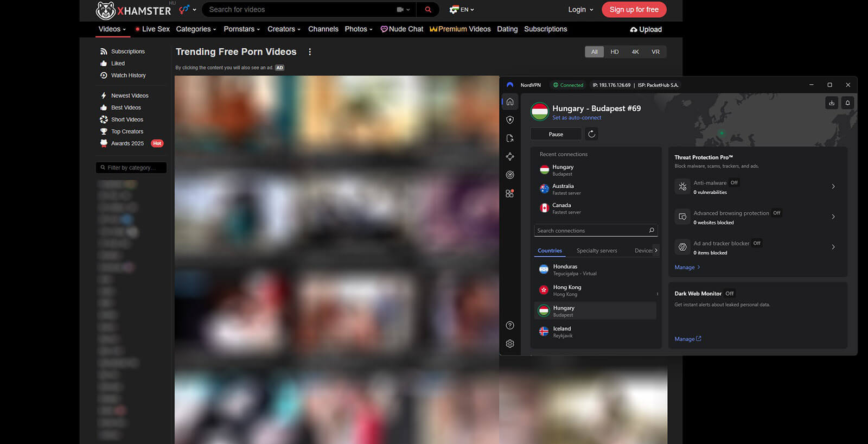Switch to the Specialty servers tab

tap(597, 251)
